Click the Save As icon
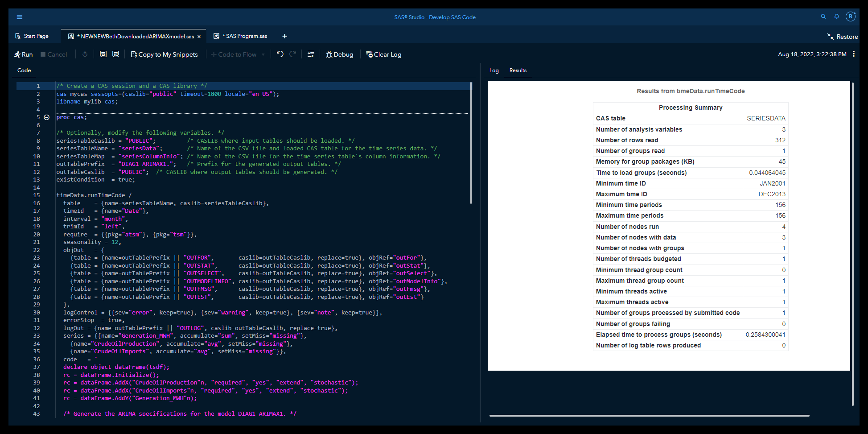 pyautogui.click(x=115, y=54)
